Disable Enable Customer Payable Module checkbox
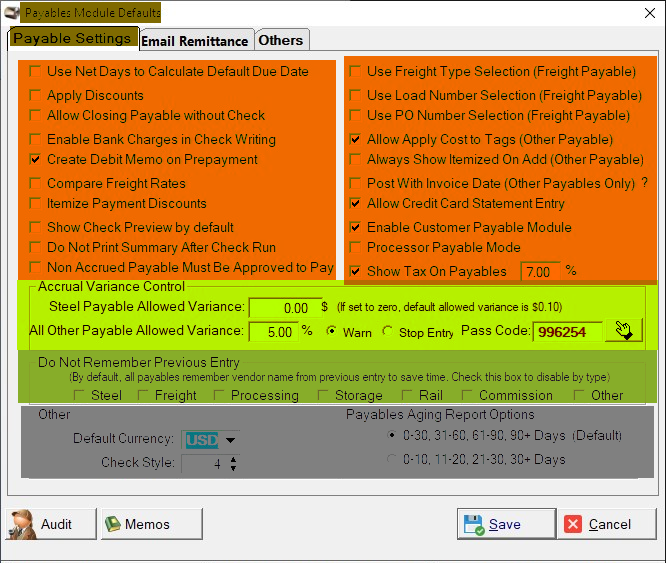This screenshot has width=666, height=563. click(355, 227)
